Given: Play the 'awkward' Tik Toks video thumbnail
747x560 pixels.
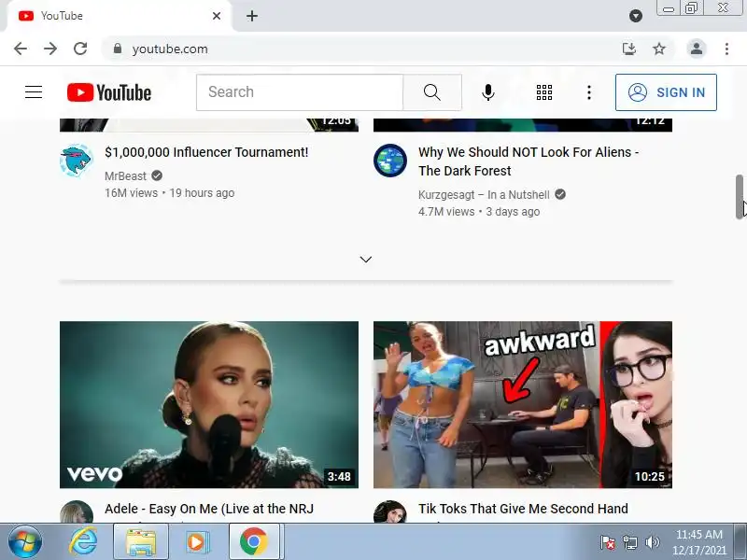Looking at the screenshot, I should pyautogui.click(x=523, y=405).
